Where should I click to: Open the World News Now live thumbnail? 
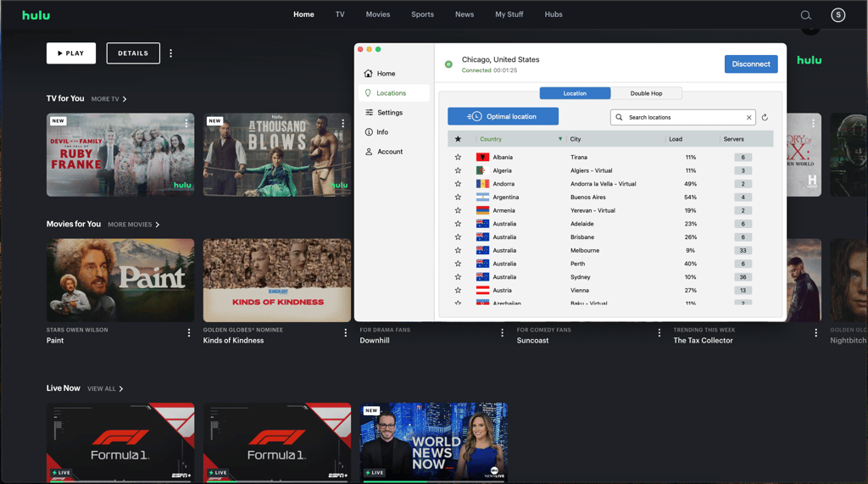click(x=433, y=442)
